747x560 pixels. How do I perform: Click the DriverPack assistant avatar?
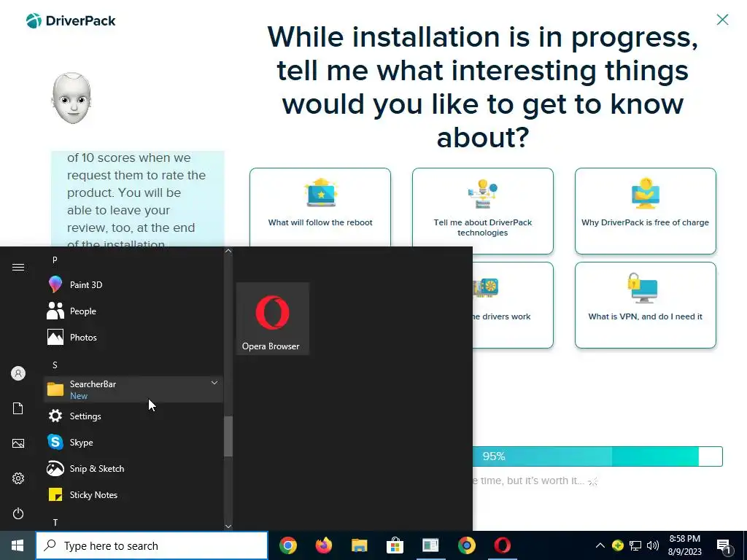(x=71, y=98)
